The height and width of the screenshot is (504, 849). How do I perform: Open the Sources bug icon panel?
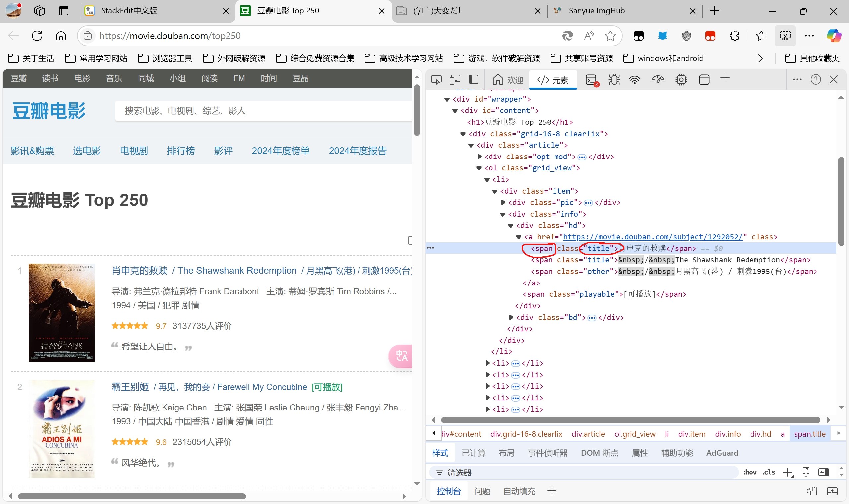[614, 80]
